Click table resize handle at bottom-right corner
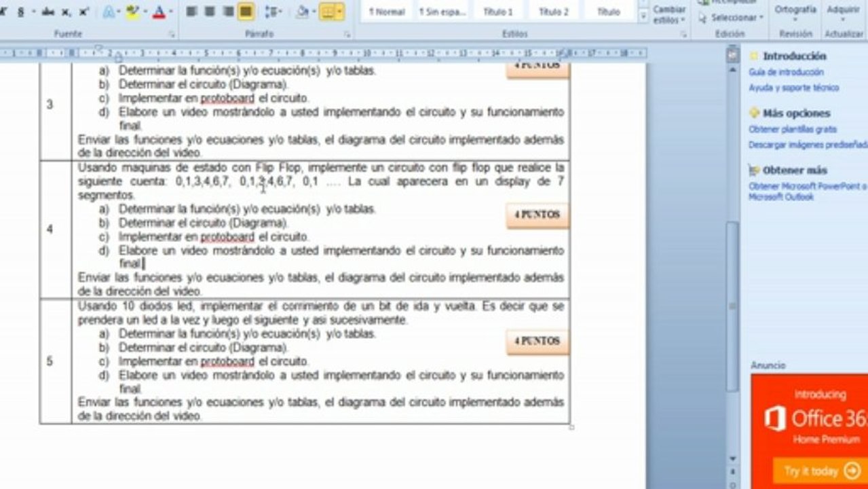Viewport: 868px width, 489px height. 571,427
